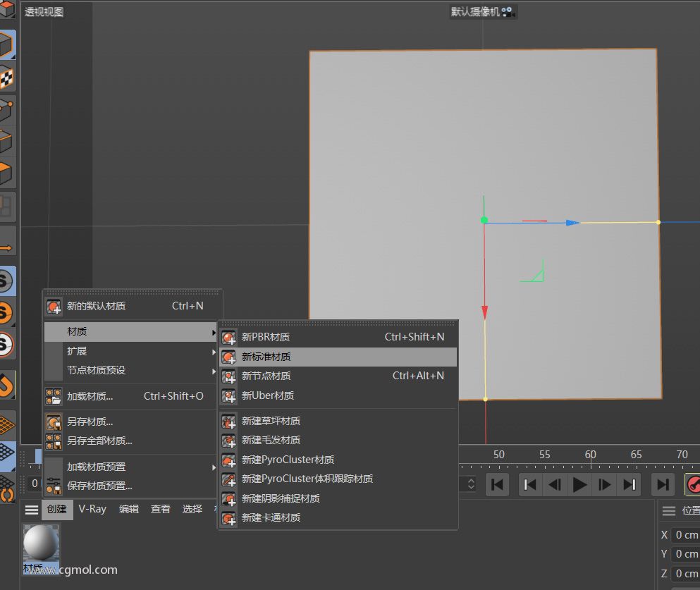Image resolution: width=700 pixels, height=590 pixels.
Task: Expand the 扩展 submenu
Action: [131, 351]
